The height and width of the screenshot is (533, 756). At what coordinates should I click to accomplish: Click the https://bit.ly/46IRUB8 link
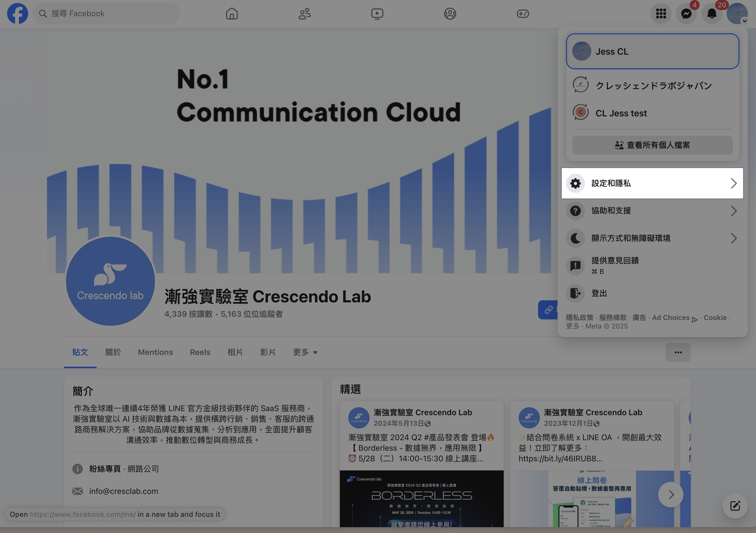tap(560, 459)
